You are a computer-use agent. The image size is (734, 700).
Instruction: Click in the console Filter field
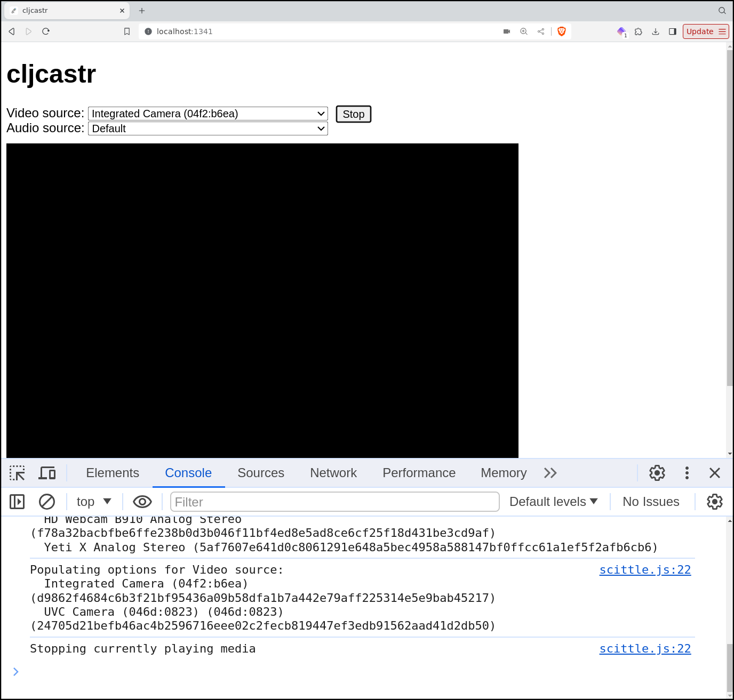(x=334, y=502)
